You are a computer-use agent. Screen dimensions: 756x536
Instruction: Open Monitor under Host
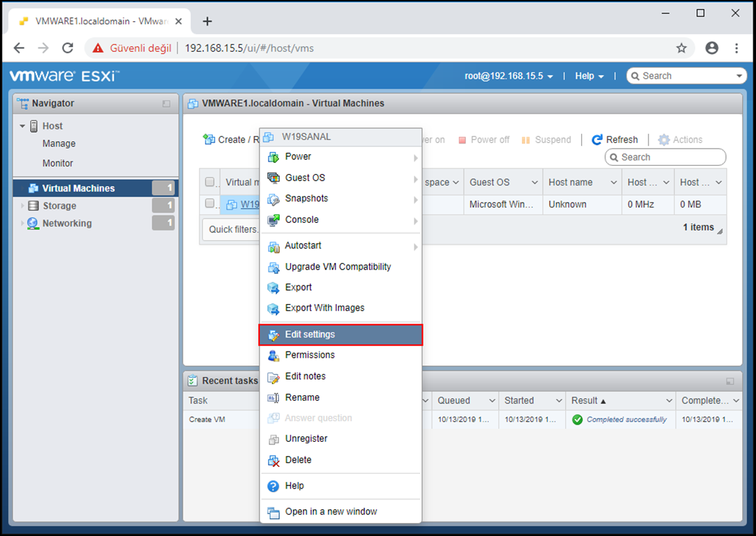point(58,164)
